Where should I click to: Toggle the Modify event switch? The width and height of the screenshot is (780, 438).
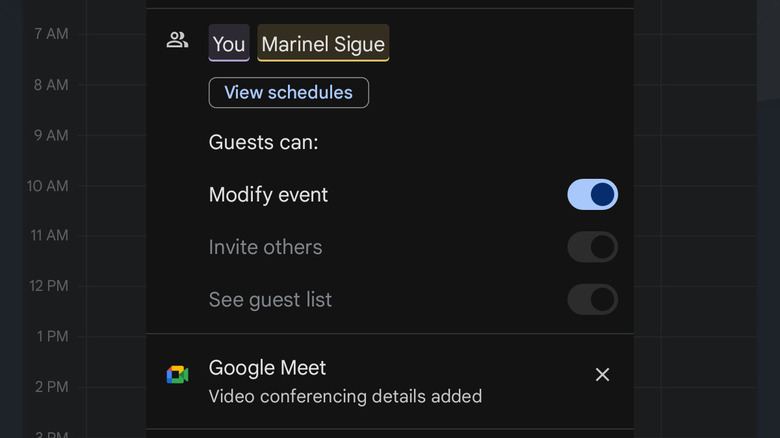pyautogui.click(x=592, y=194)
